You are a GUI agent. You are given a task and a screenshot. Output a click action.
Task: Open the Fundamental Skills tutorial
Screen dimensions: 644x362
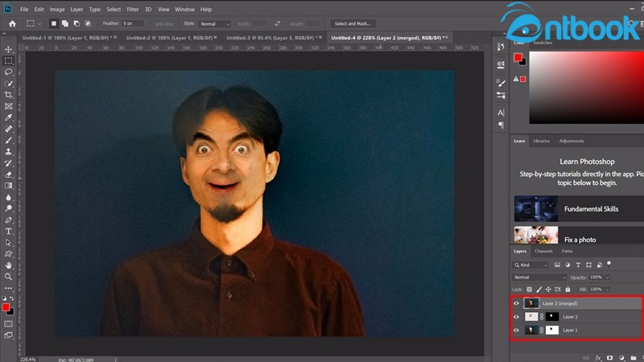[579, 209]
